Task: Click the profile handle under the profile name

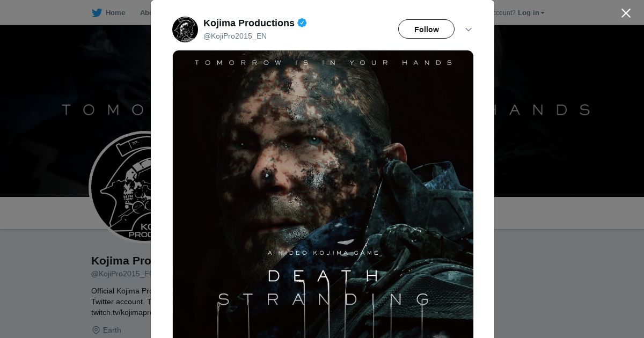Action: (121, 274)
